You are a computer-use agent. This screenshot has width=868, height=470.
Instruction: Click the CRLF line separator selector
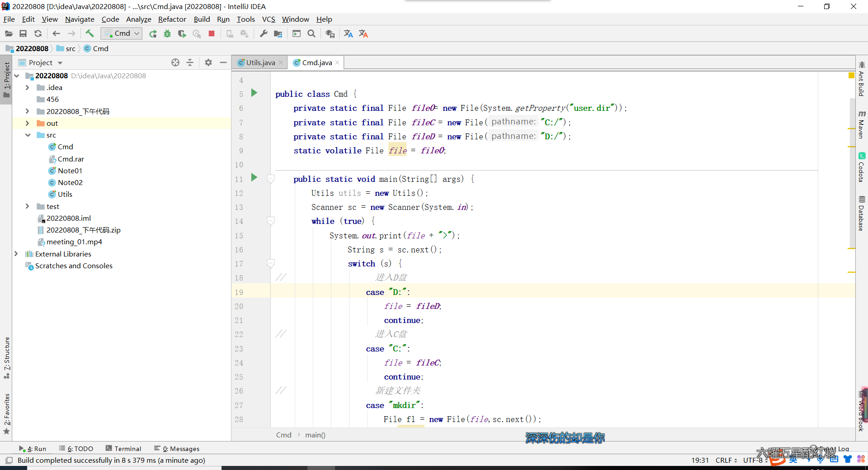coord(726,460)
